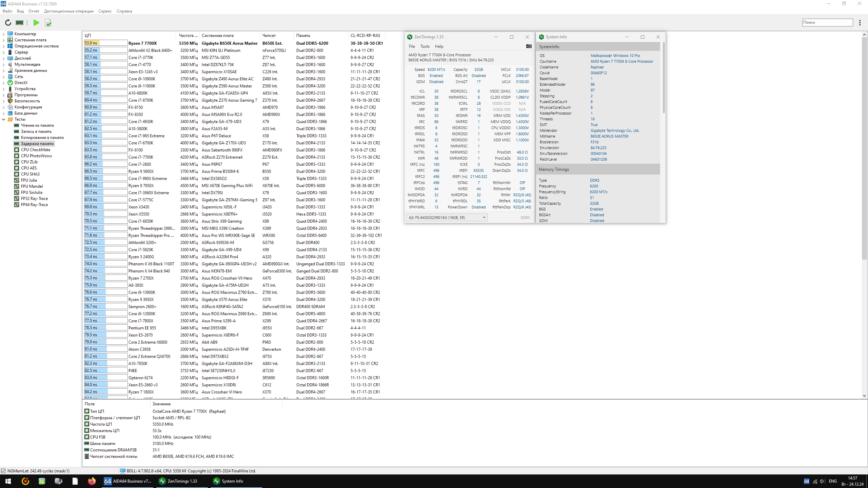Expand the Компьютер tree node
Screen dimensions: 868x488
[3, 34]
